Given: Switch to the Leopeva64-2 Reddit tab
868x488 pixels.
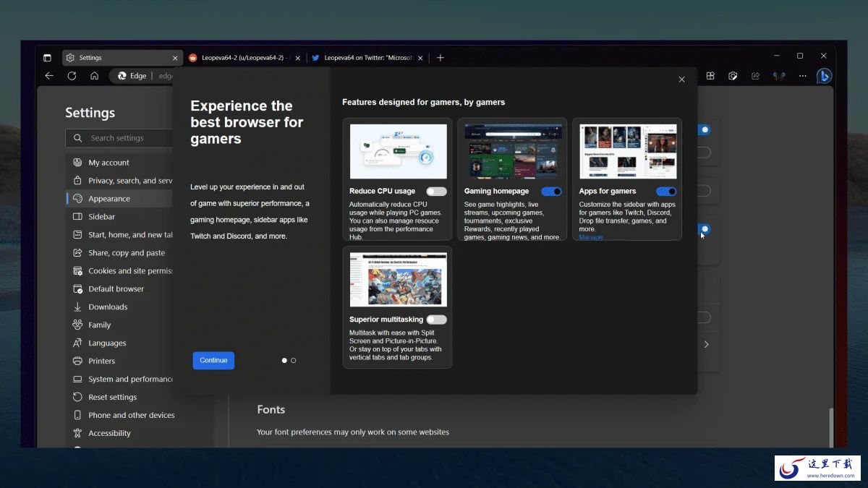Looking at the screenshot, I should point(245,58).
